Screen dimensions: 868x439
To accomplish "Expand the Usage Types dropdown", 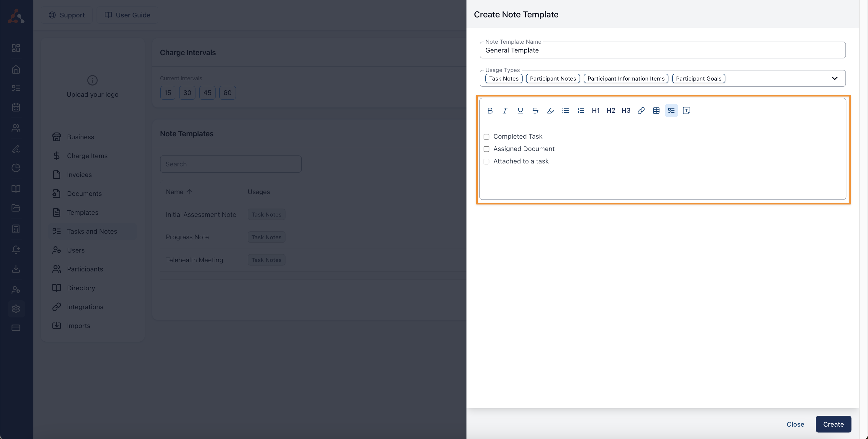I will [x=834, y=78].
